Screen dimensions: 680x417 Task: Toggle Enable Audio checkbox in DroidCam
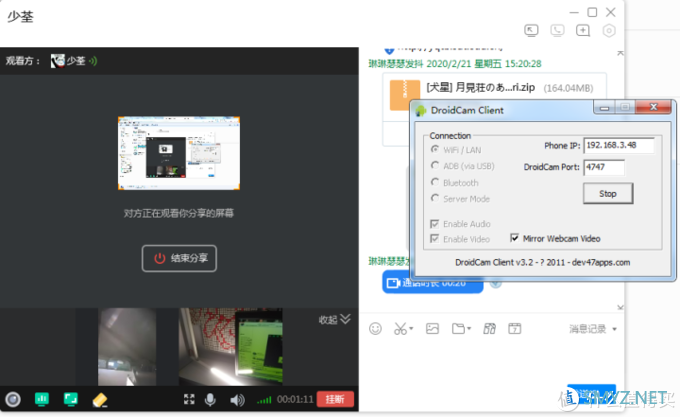(435, 224)
